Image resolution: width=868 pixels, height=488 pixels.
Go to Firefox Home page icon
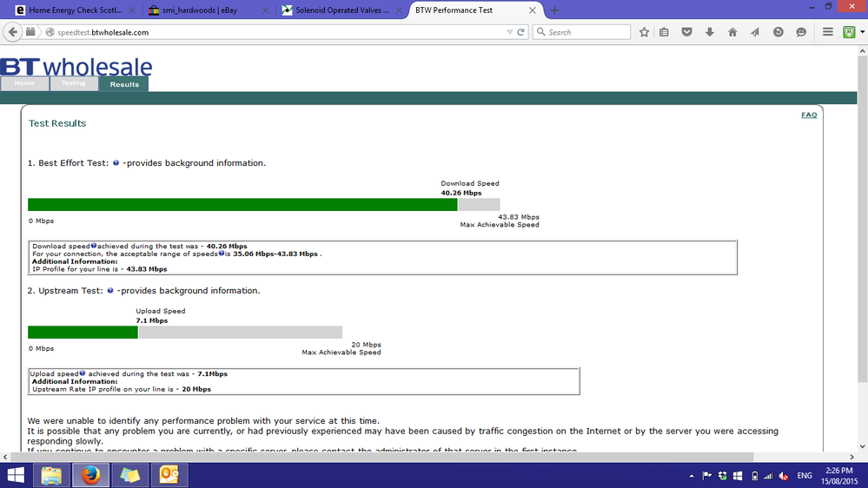coord(732,32)
